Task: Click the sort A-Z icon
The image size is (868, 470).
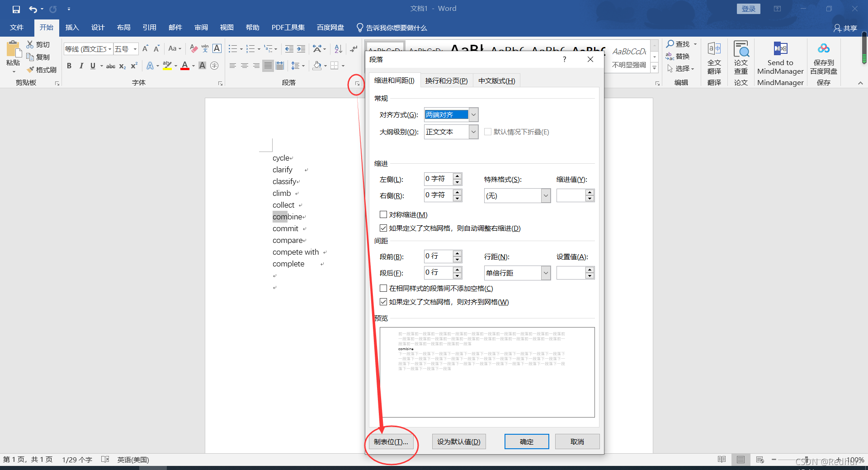Action: tap(338, 48)
